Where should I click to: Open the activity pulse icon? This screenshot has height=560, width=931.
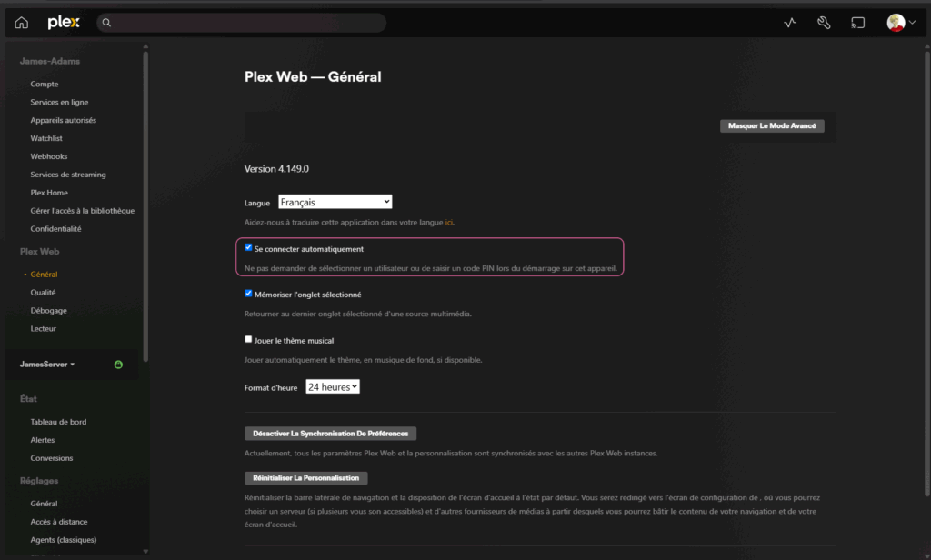[x=790, y=23]
